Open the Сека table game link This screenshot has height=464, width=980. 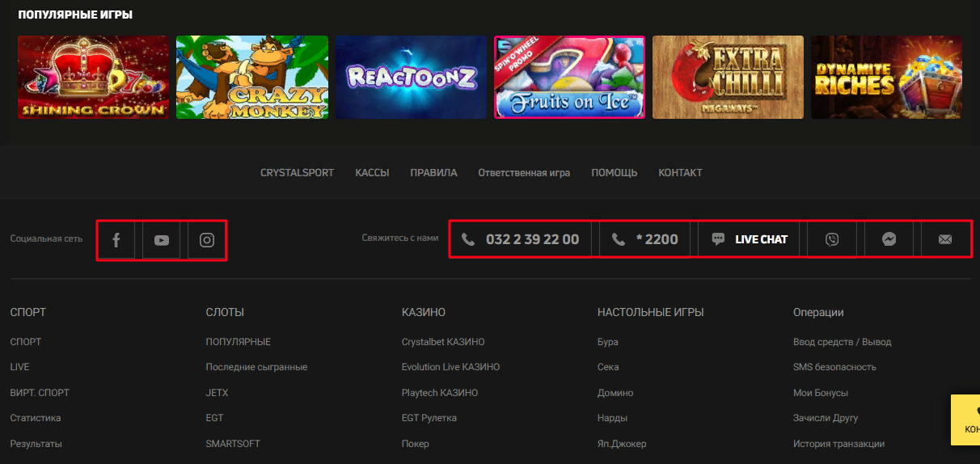click(608, 367)
